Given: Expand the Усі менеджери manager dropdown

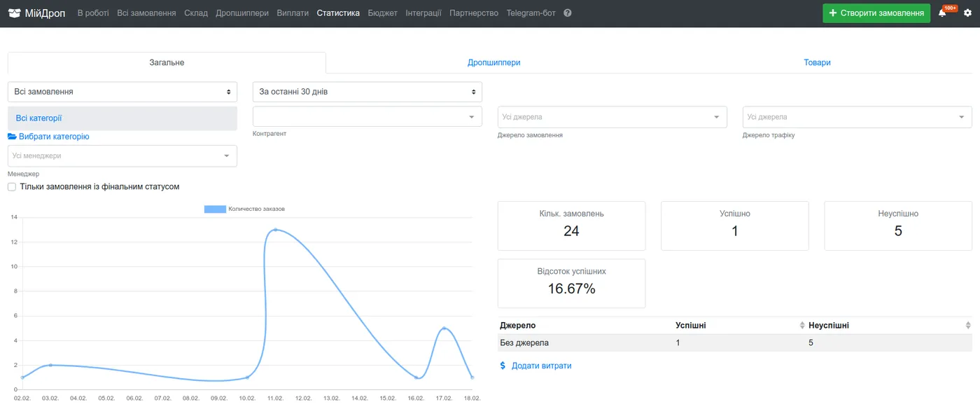Looking at the screenshot, I should click(x=122, y=155).
